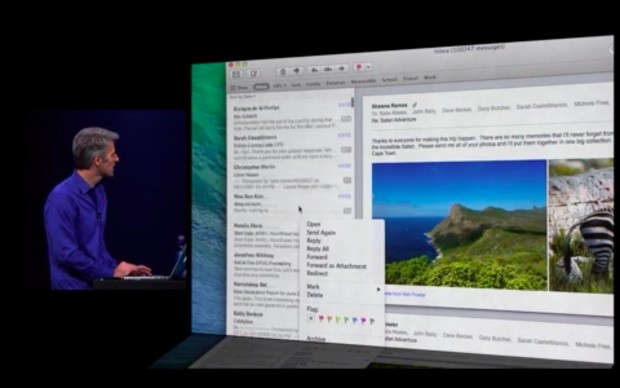Click message list scrollbar thumb

pyautogui.click(x=353, y=103)
